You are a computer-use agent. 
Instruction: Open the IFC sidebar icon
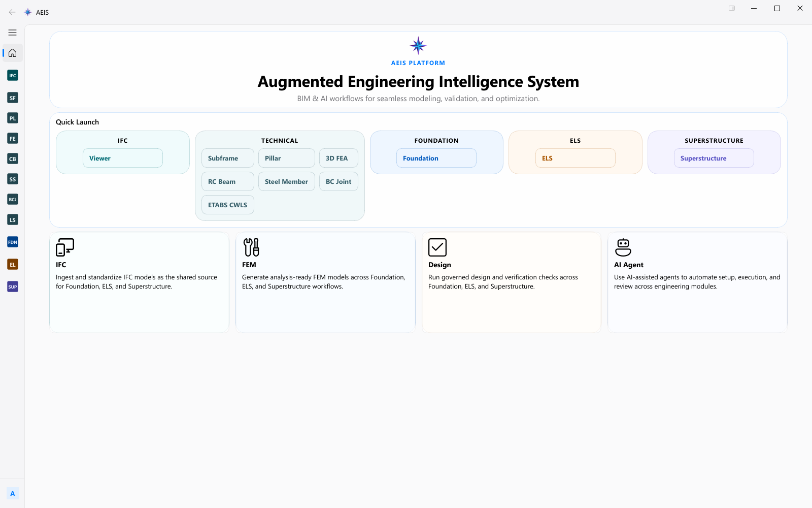pyautogui.click(x=13, y=75)
